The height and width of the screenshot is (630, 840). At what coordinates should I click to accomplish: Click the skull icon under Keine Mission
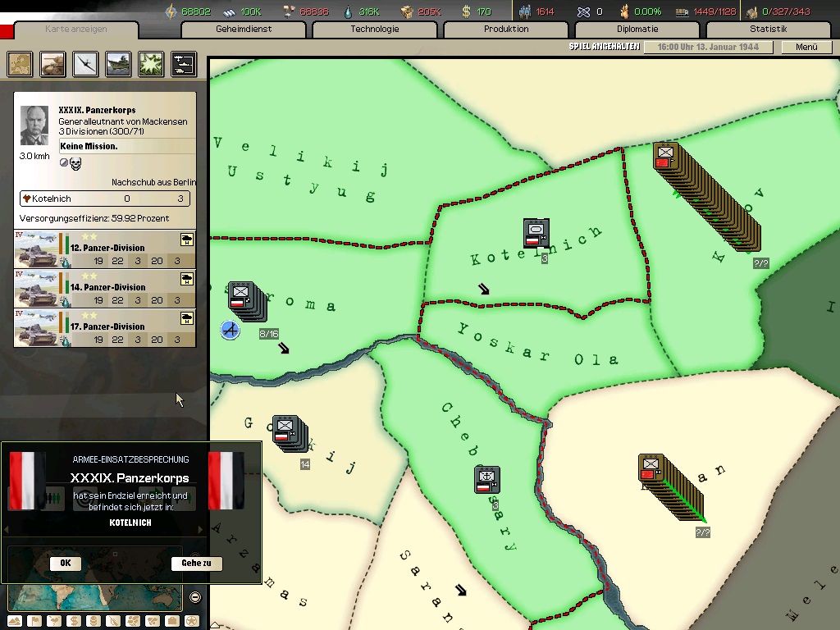tap(75, 164)
